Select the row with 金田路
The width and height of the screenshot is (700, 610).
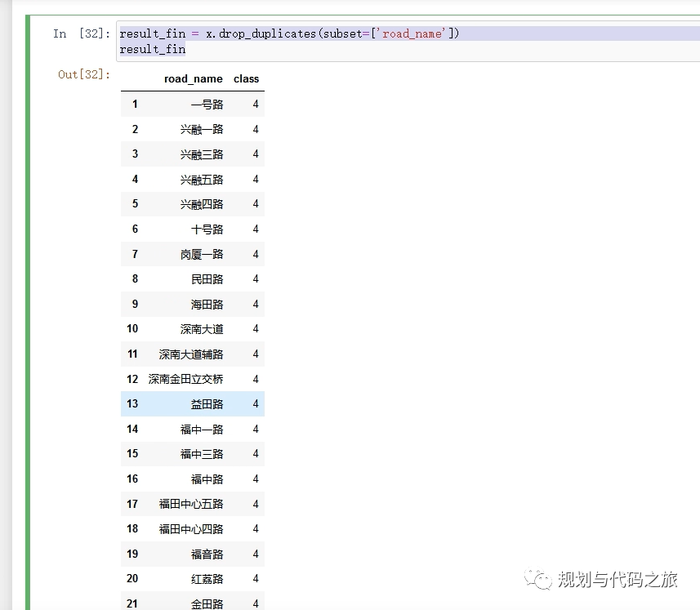193,601
